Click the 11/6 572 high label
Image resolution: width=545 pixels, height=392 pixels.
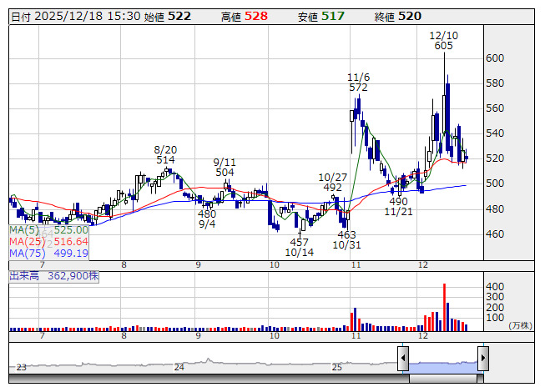pyautogui.click(x=358, y=83)
